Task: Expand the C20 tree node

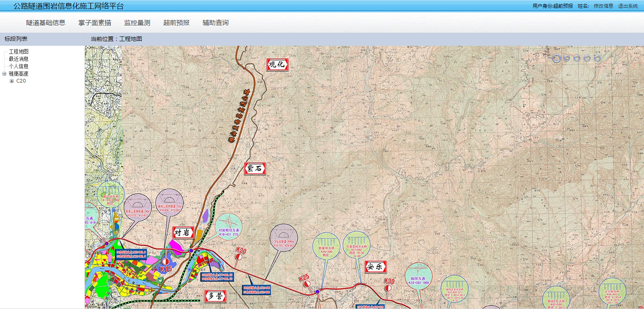Action: tap(11, 81)
